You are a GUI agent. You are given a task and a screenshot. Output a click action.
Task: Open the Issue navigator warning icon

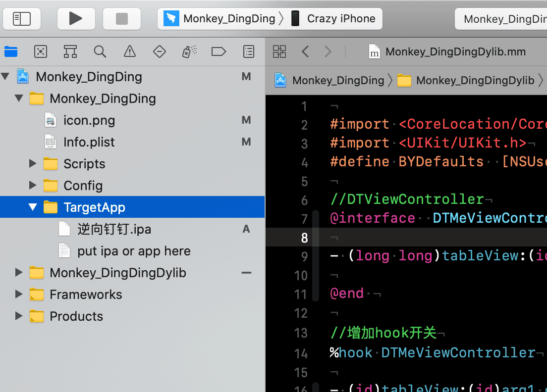130,51
